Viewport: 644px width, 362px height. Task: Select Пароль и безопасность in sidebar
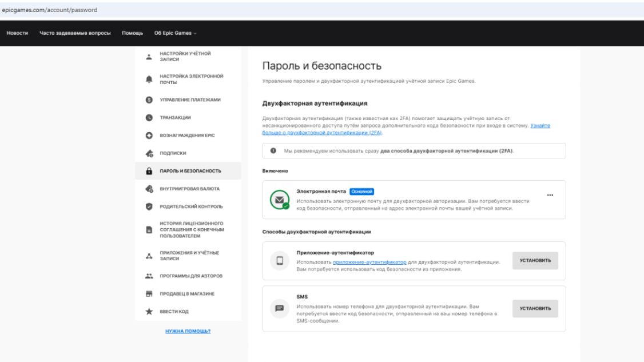tap(188, 171)
